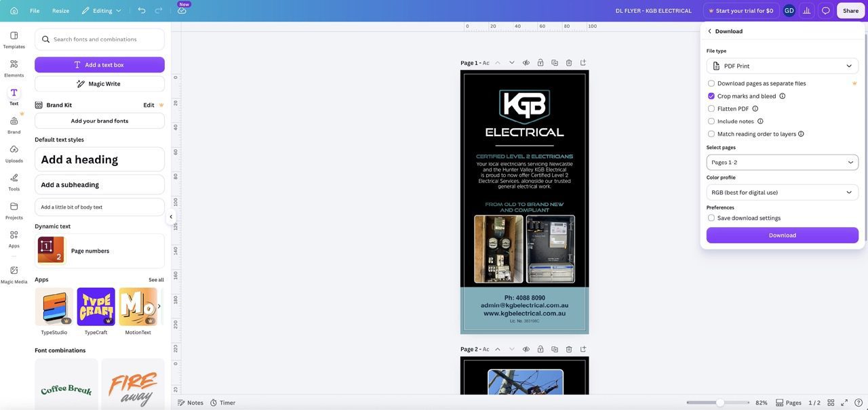
Task: Open Elements in the sidebar
Action: pyautogui.click(x=14, y=68)
